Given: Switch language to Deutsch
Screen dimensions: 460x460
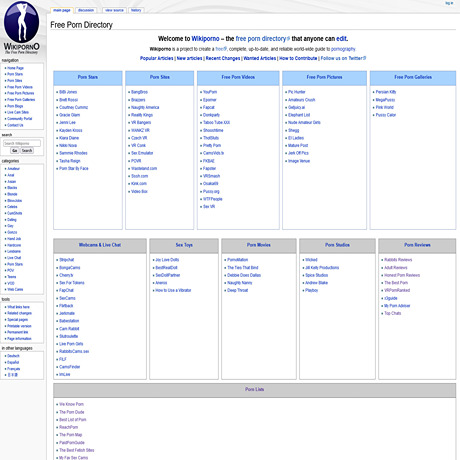Looking at the screenshot, I should pos(13,356).
